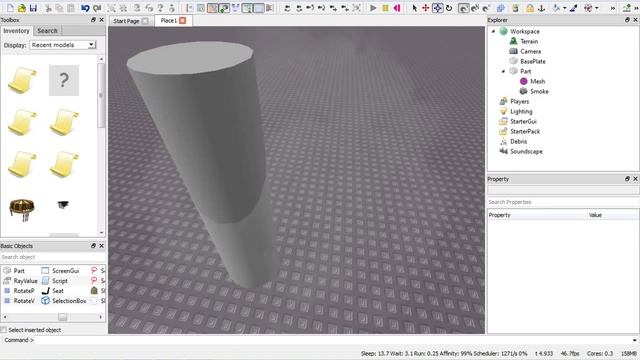Select the Rotate tool icon

click(449, 8)
